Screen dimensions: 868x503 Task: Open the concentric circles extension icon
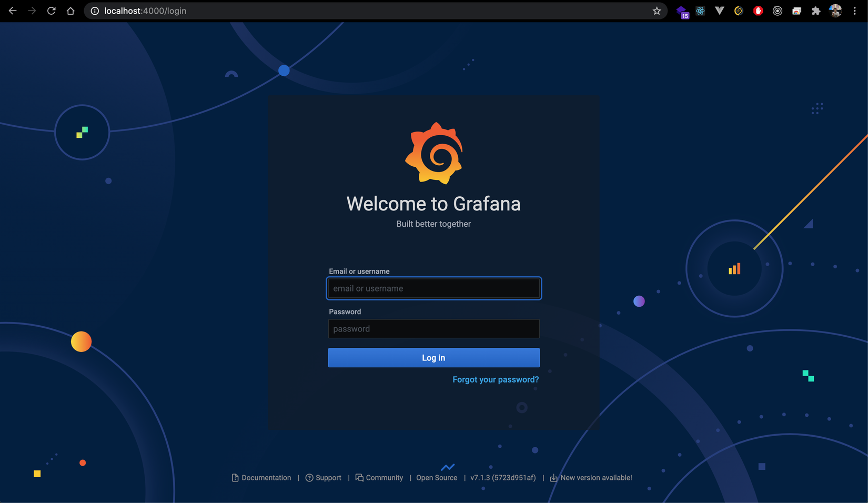tap(778, 11)
